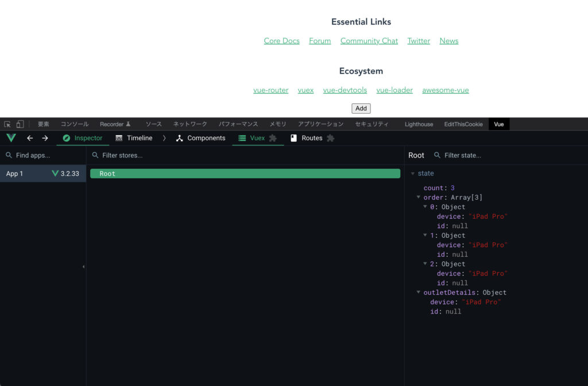The image size is (588, 386).
Task: Open the Core Docs link
Action: tap(281, 41)
